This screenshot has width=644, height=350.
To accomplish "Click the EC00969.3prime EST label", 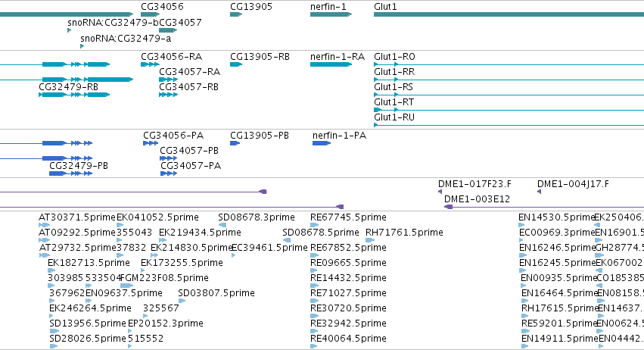I will [x=557, y=233].
